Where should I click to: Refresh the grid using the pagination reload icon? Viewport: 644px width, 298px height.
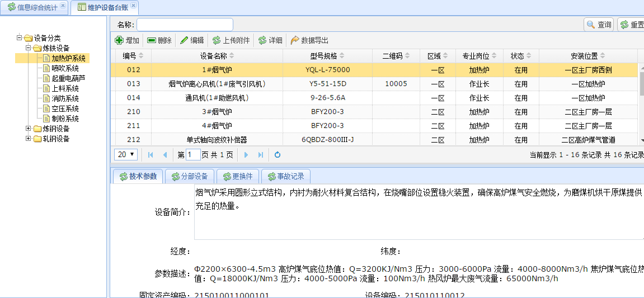[x=278, y=155]
